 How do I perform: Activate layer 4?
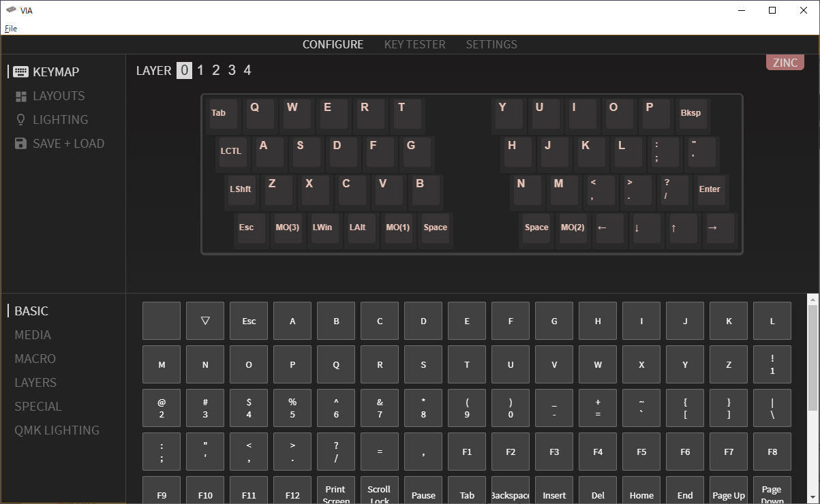pyautogui.click(x=247, y=69)
